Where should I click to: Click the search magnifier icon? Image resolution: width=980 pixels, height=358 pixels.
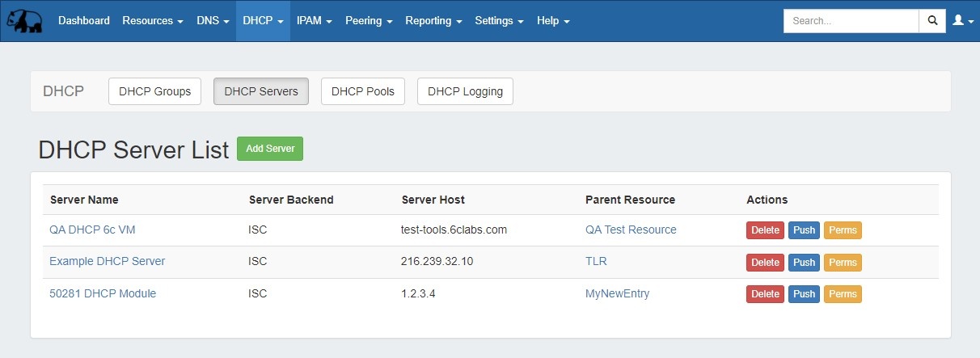point(932,21)
